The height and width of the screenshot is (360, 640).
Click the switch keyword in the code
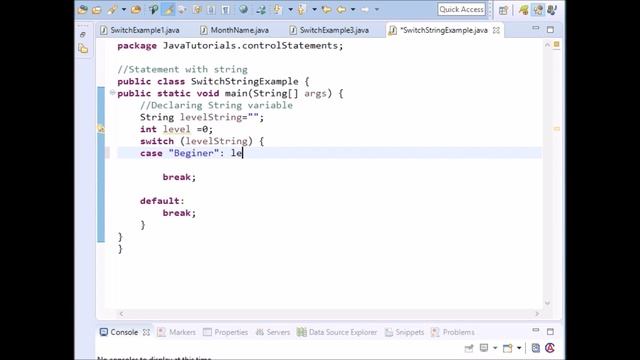[157, 141]
